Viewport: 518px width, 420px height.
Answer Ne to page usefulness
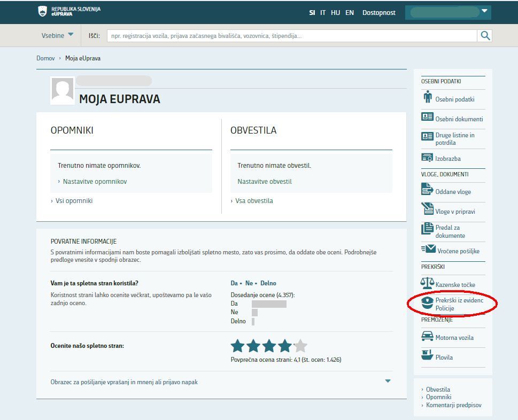click(x=249, y=283)
